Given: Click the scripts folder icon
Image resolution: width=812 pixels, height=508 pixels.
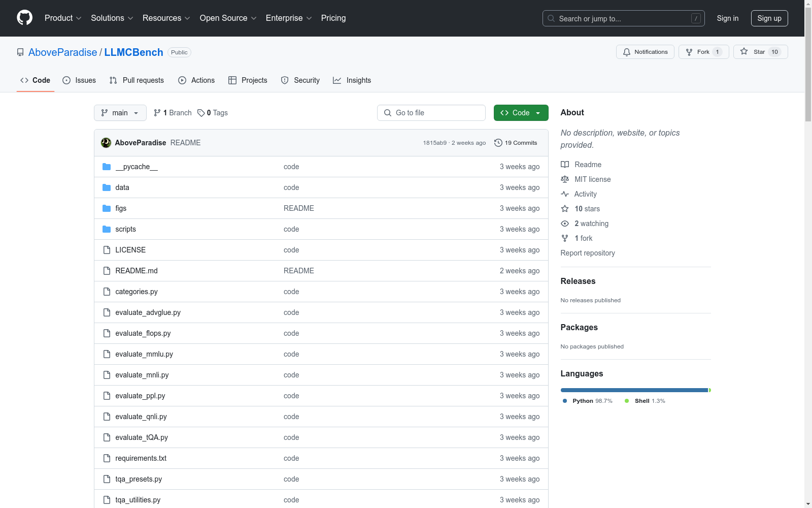Looking at the screenshot, I should tap(107, 229).
